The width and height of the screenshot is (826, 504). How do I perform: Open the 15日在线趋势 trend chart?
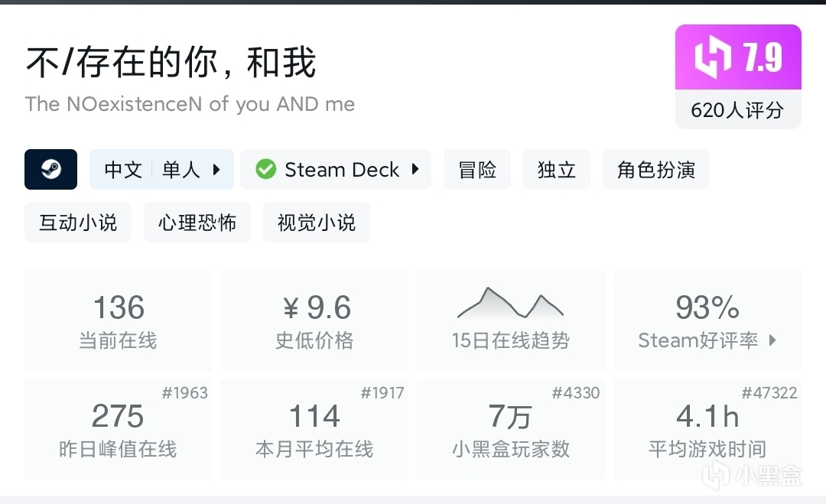coord(510,320)
